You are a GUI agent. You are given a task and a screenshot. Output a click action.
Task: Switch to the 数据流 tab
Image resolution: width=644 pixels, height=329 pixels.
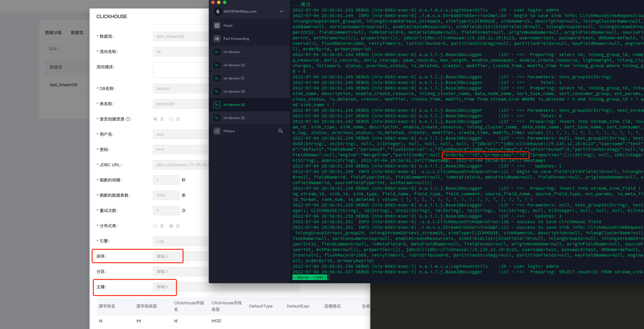[x=77, y=33]
